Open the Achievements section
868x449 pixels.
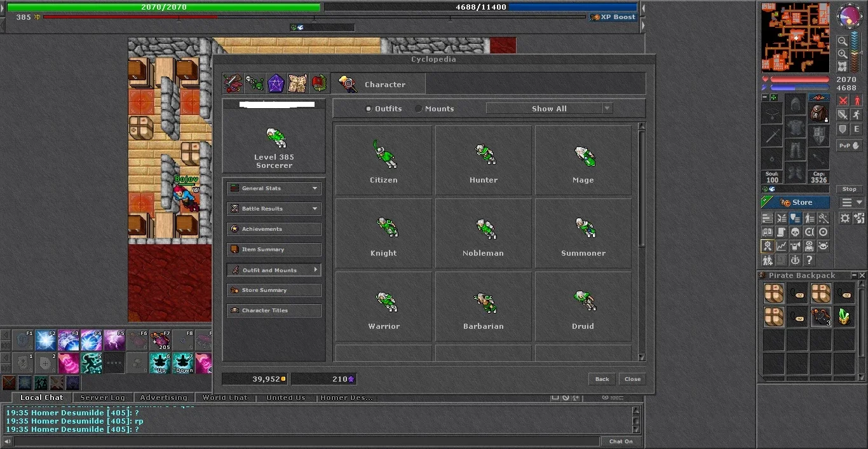click(274, 229)
